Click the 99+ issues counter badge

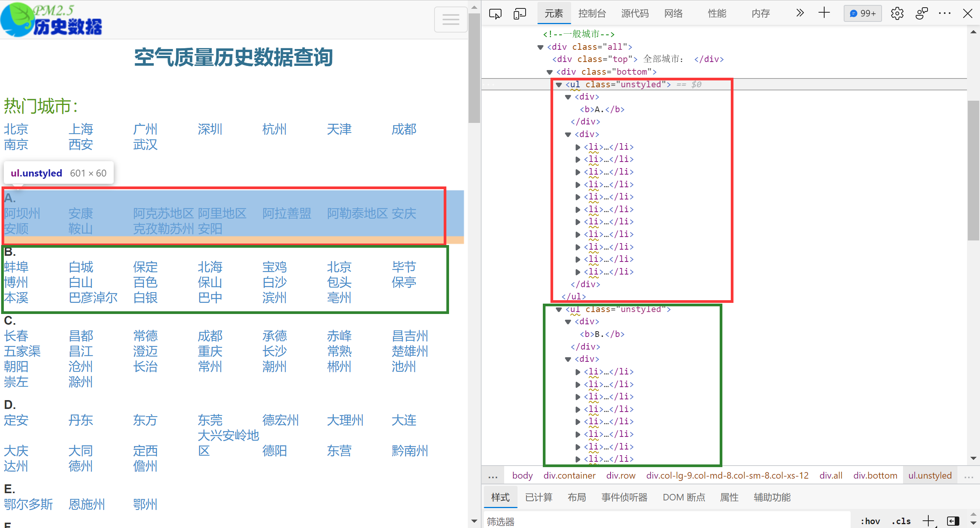[x=862, y=14]
